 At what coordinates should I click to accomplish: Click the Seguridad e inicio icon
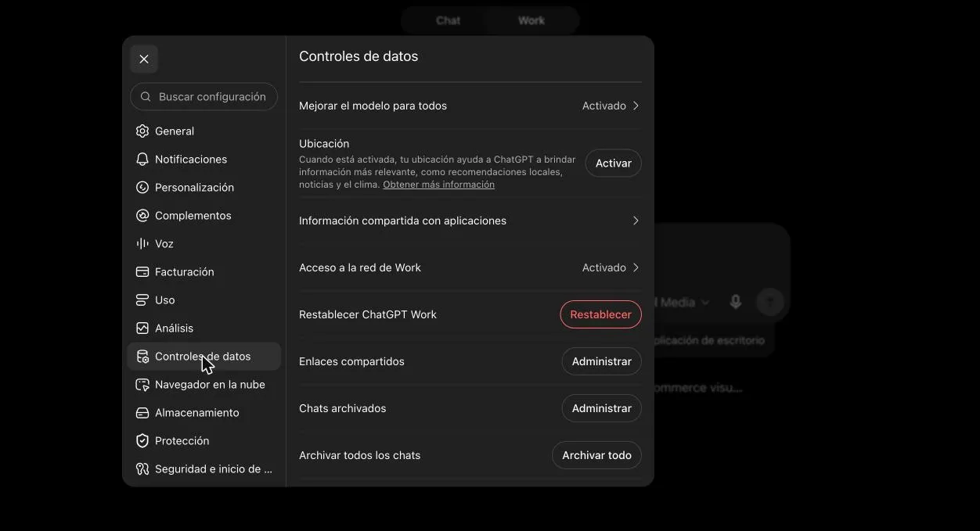point(142,469)
